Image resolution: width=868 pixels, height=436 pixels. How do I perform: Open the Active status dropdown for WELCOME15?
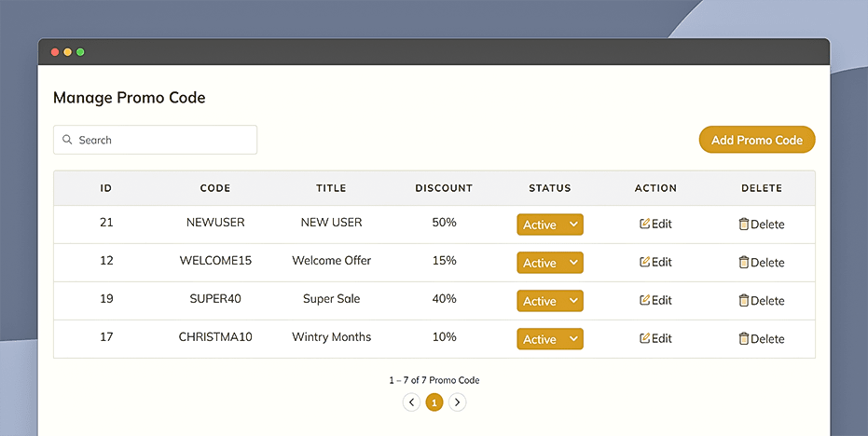[550, 263]
